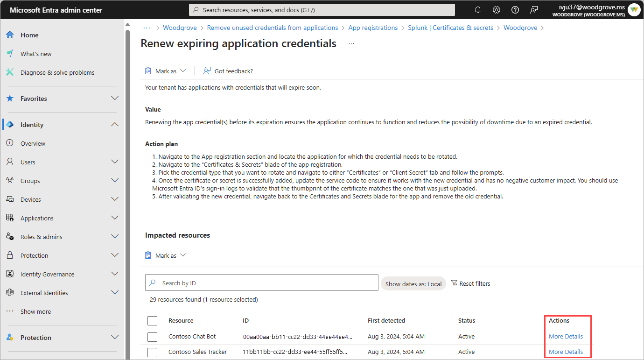Check the Contoso Chat Bot checkbox

pyautogui.click(x=152, y=337)
